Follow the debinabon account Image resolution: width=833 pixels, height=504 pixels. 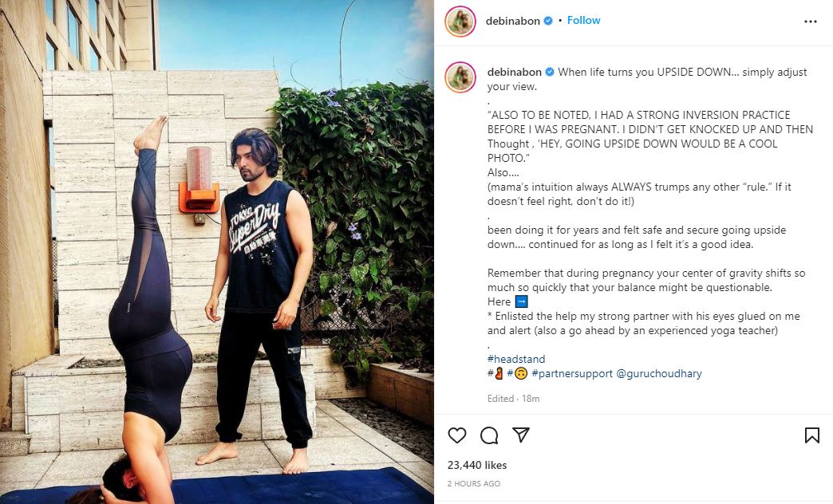[583, 20]
